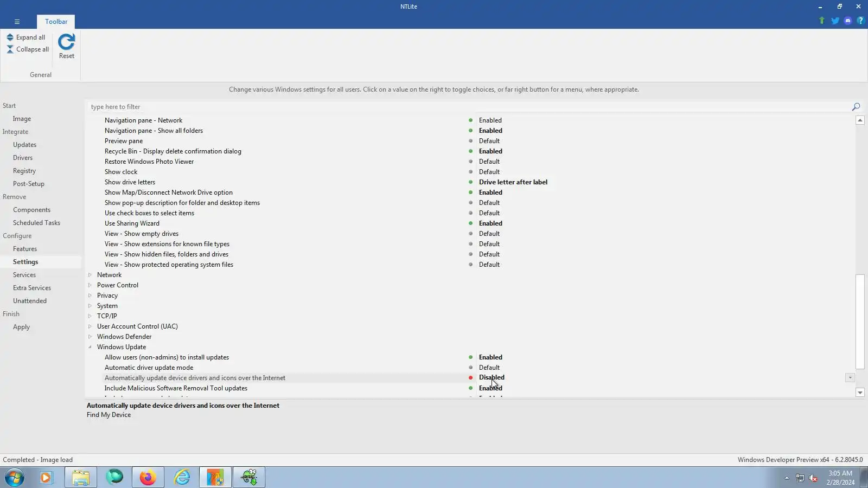Expand the Privacy settings group

(90, 296)
